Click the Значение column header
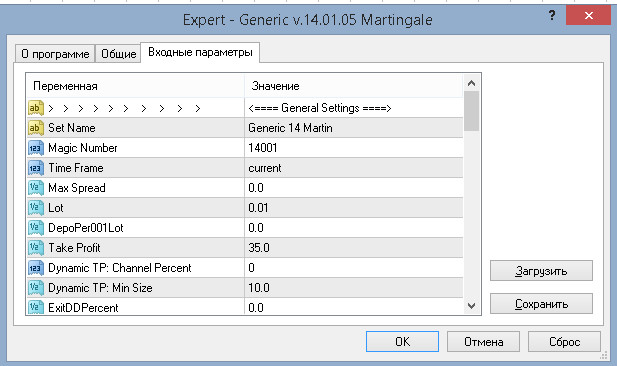617x366 pixels. pos(354,86)
